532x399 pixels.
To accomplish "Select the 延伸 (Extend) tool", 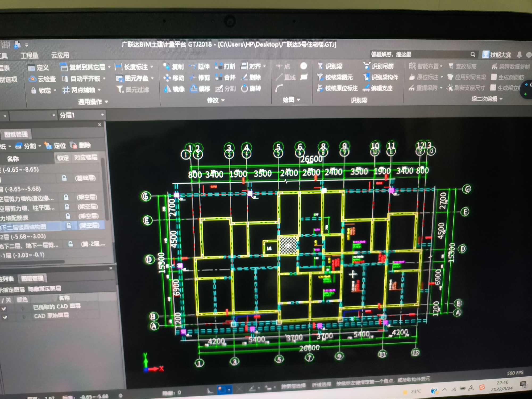I will [199, 66].
